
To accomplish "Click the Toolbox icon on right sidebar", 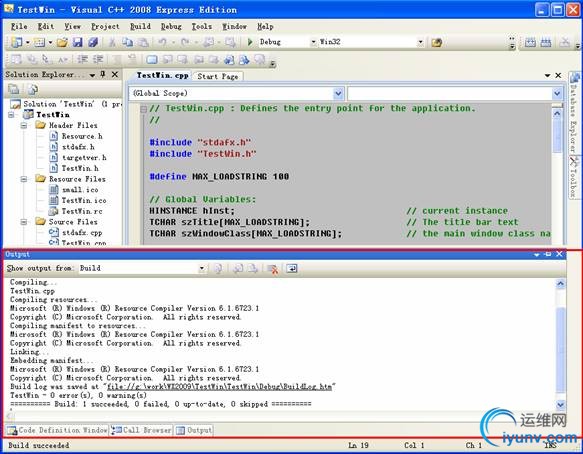I will [x=574, y=162].
